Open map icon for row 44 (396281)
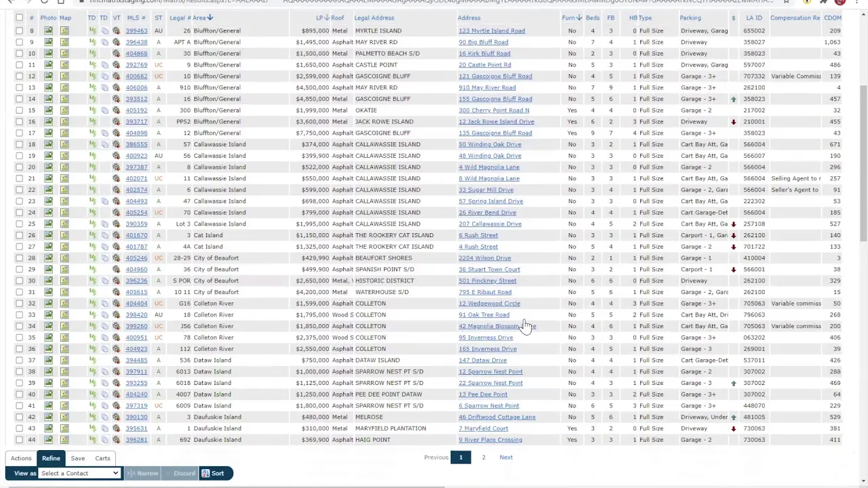This screenshot has width=868, height=488. (64, 439)
